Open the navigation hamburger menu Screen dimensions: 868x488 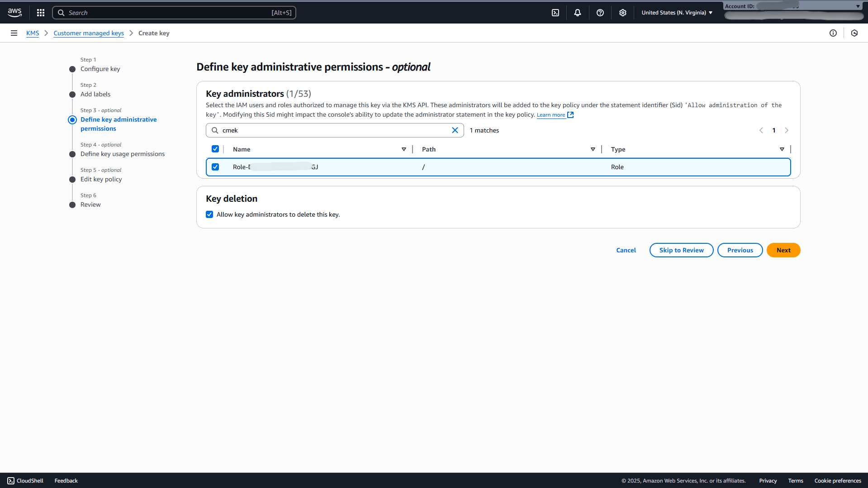(x=14, y=33)
